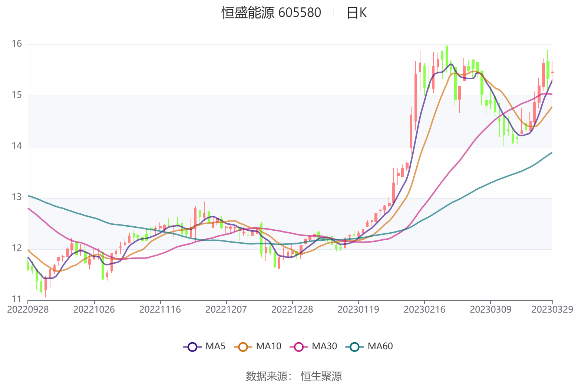Image resolution: width=588 pixels, height=383 pixels.
Task: Click the pink MA30 legend circle icon
Action: click(x=299, y=347)
